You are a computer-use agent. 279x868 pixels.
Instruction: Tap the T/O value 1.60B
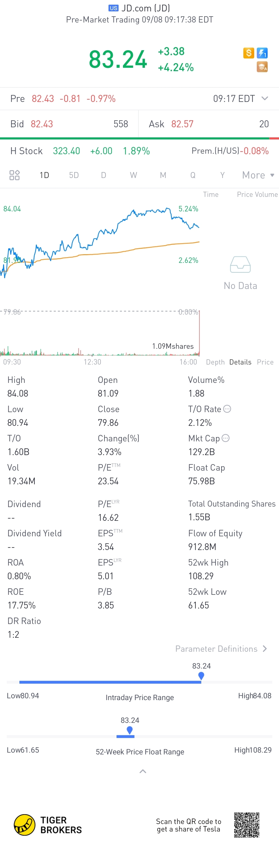[19, 452]
